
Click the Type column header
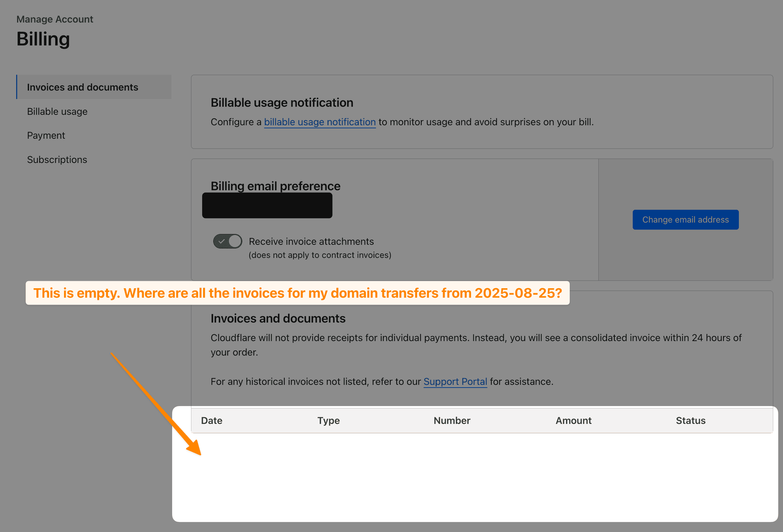coord(328,421)
